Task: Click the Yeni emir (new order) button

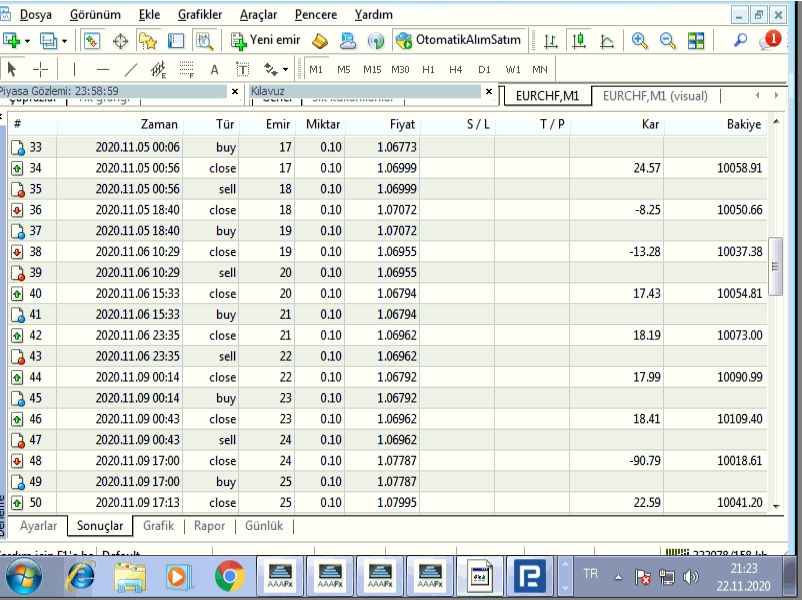Action: click(x=265, y=41)
